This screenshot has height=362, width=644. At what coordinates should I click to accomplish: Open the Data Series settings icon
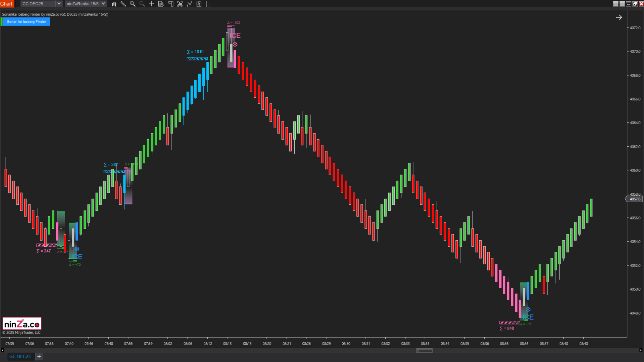coord(161,4)
